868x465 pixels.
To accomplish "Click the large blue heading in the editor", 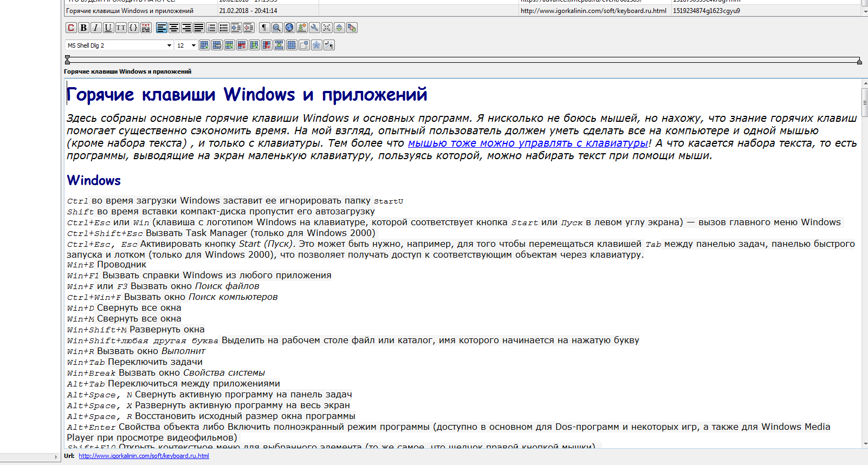I will point(247,95).
